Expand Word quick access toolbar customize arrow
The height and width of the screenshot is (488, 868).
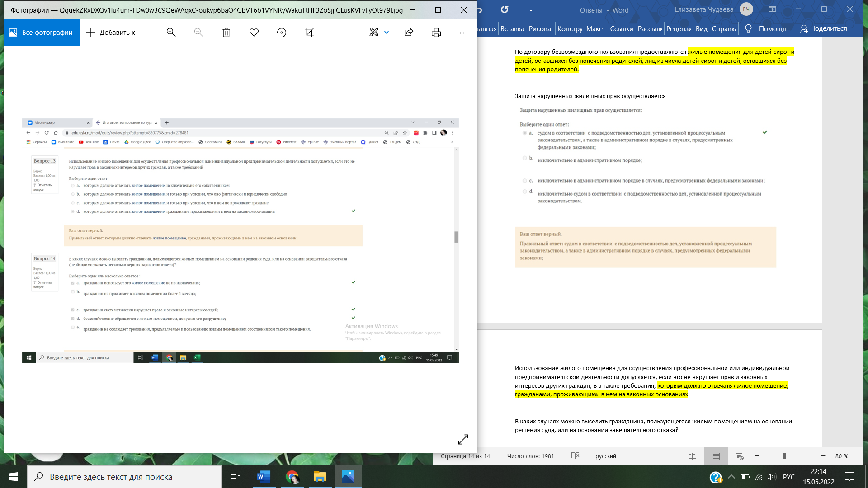(531, 10)
